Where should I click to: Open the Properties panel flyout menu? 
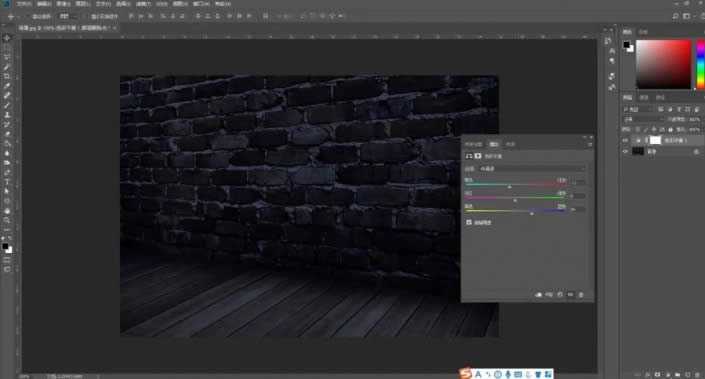(x=590, y=144)
